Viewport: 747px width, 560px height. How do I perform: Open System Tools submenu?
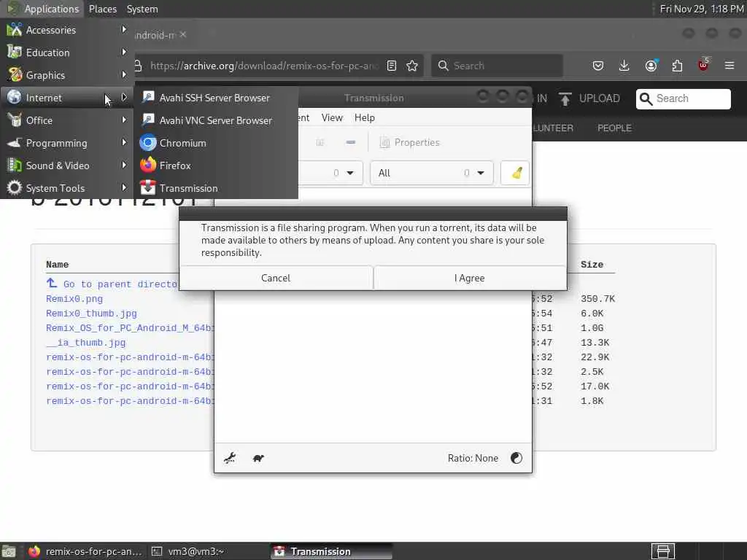tap(66, 188)
